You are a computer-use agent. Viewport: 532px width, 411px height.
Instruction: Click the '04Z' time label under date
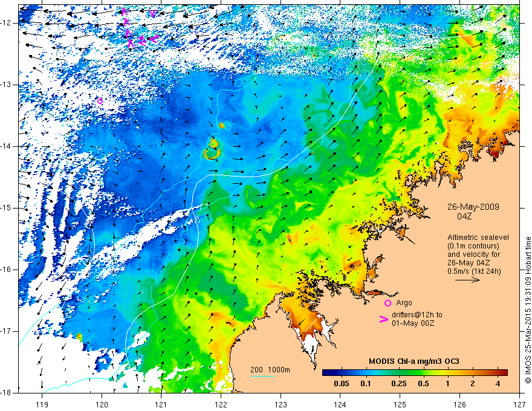point(464,216)
